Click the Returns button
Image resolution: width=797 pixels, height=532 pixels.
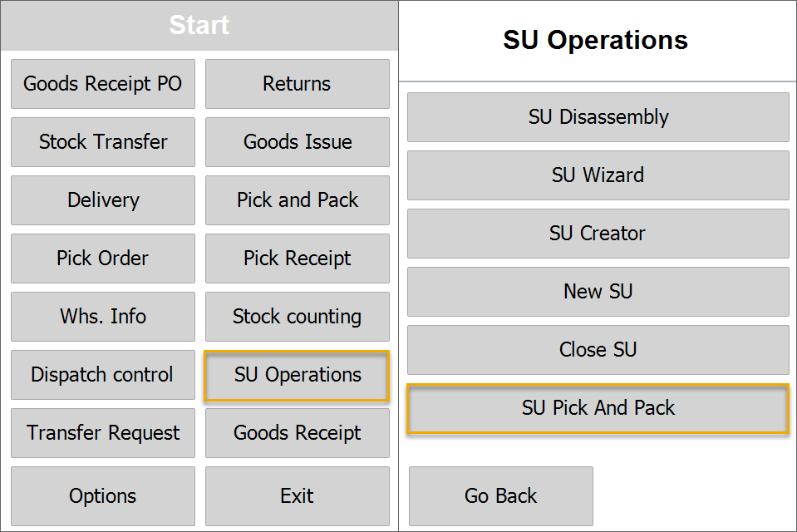(x=297, y=84)
